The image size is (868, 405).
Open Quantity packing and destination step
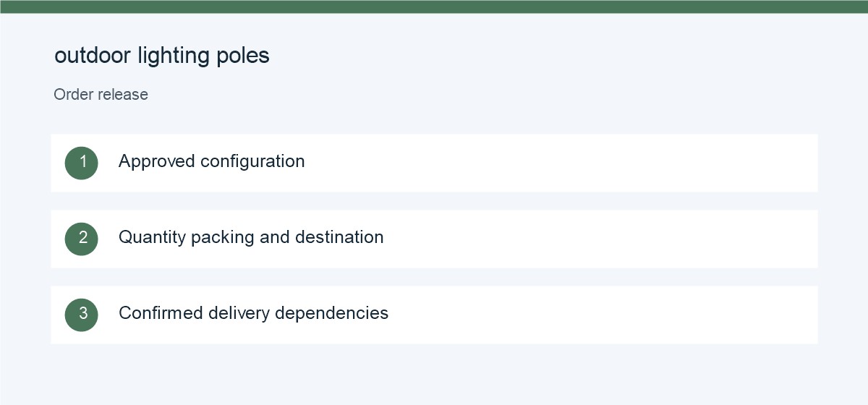point(434,239)
